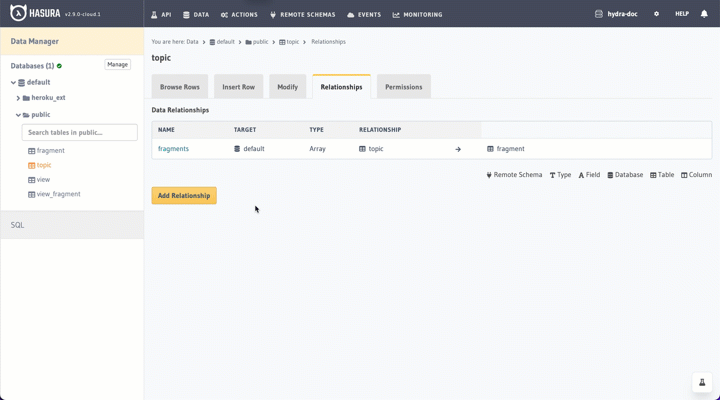
Task: Click the hydra-doc project name
Action: pos(622,14)
